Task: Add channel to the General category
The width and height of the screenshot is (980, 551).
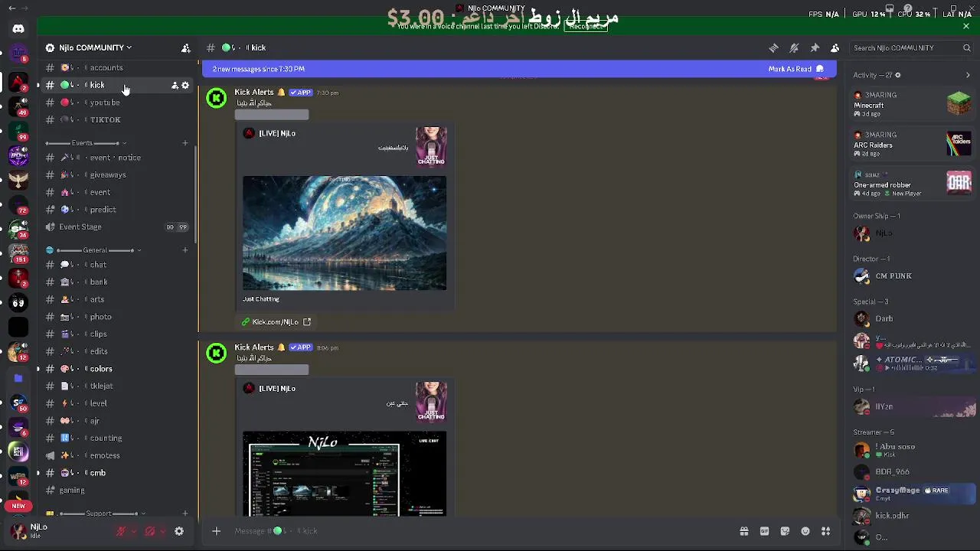Action: pos(185,250)
